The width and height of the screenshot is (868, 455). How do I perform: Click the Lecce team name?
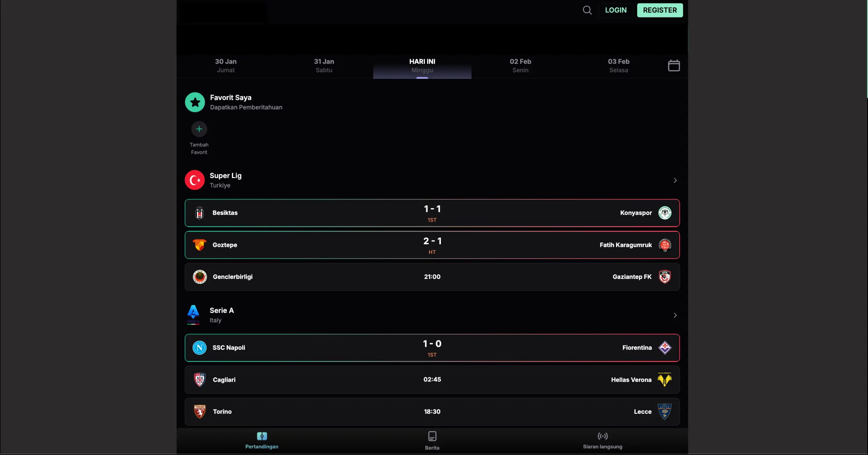642,411
